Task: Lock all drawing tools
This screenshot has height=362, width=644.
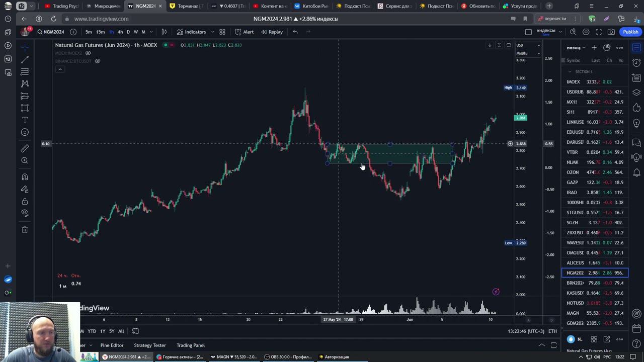Action: [x=25, y=201]
